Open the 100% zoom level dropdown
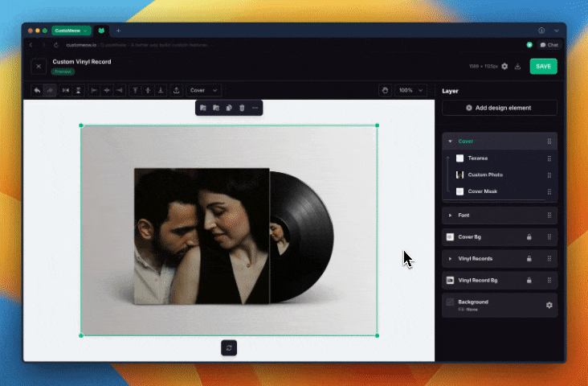Screen dimensions: 588x386 (x=410, y=90)
